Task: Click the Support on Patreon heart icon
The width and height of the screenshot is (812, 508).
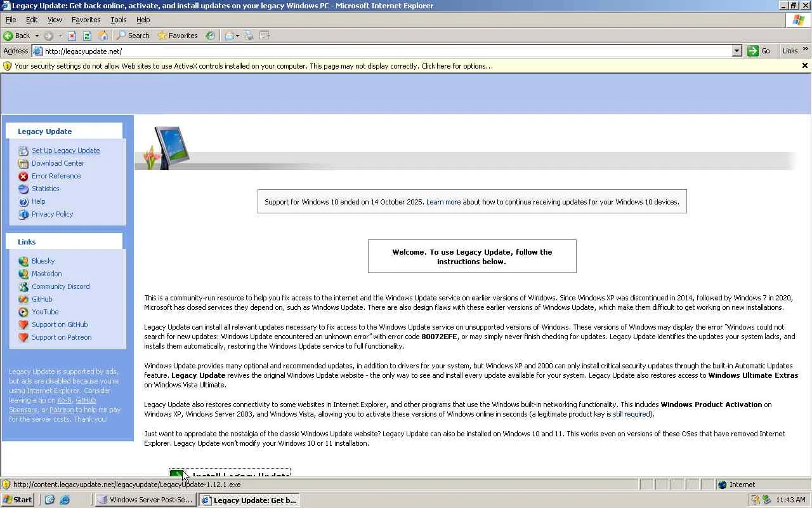Action: [23, 337]
